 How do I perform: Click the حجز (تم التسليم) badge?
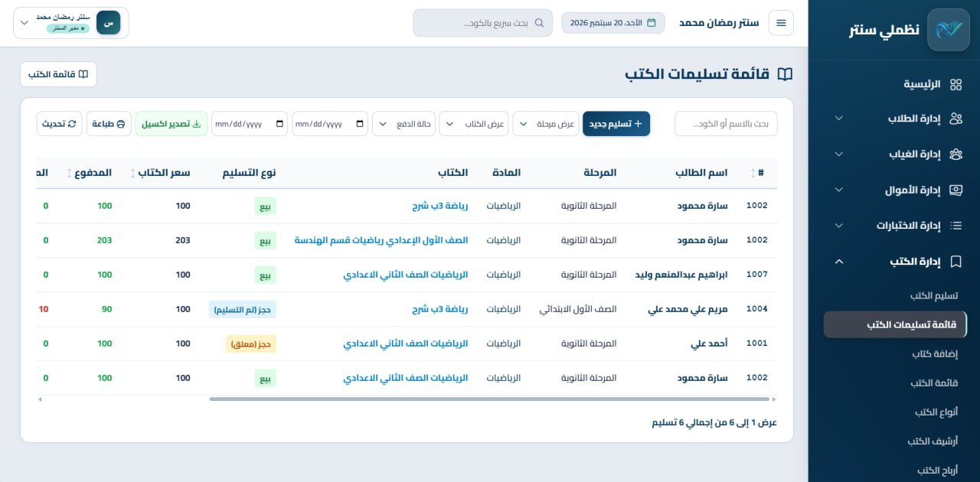(x=243, y=309)
